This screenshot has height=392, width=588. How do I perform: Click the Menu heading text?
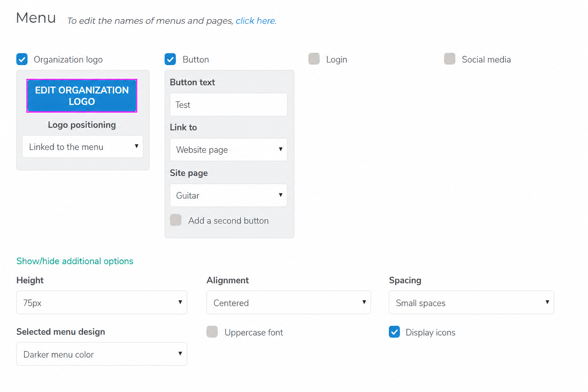pyautogui.click(x=36, y=18)
